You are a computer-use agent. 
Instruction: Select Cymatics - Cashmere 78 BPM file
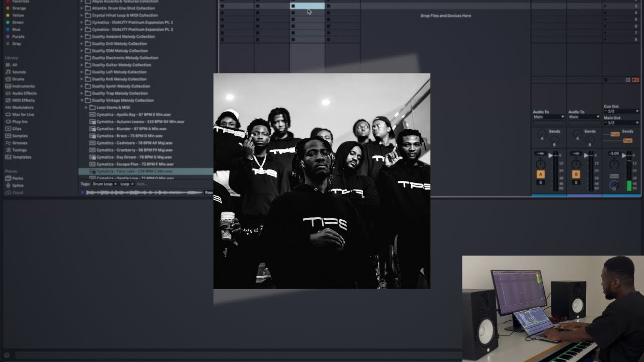click(x=131, y=143)
